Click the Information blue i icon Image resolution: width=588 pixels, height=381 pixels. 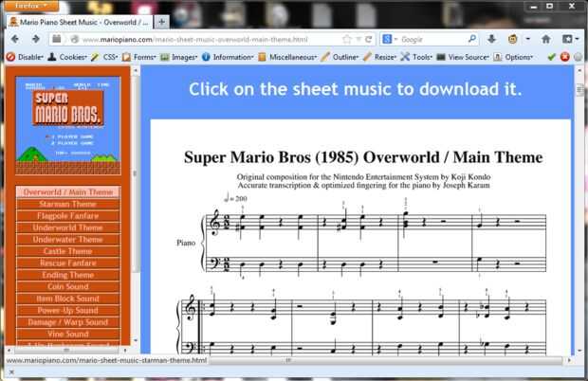pyautogui.click(x=206, y=57)
